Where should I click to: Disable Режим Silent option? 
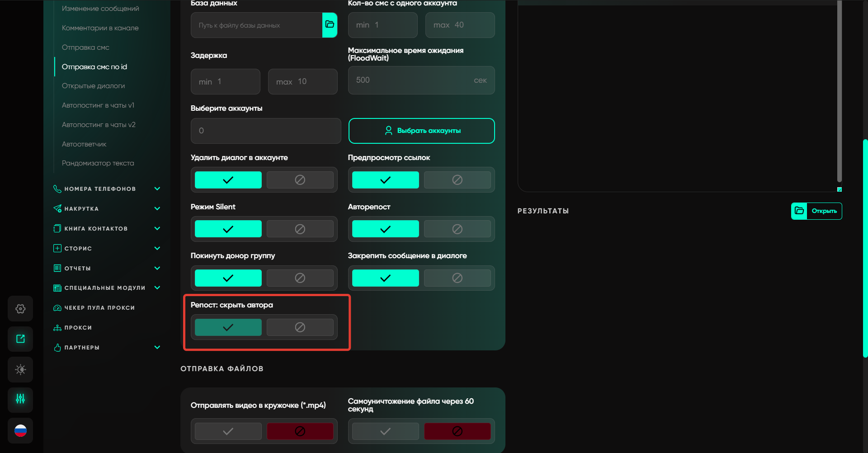click(x=300, y=229)
